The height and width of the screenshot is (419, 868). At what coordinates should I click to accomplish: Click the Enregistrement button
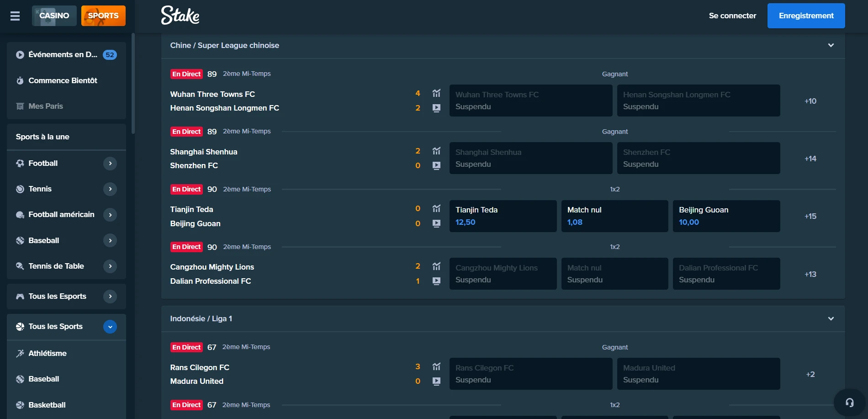806,16
